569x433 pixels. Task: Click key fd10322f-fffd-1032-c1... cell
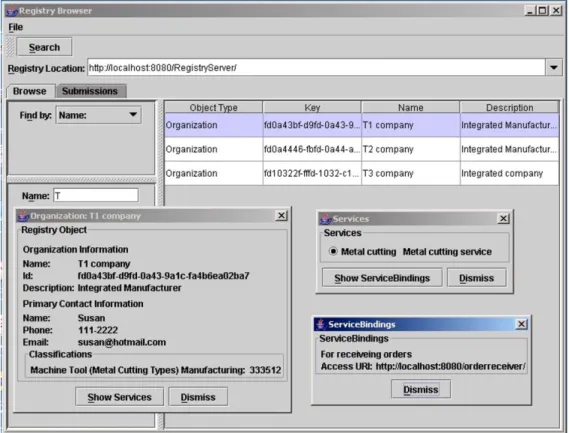[x=312, y=173]
